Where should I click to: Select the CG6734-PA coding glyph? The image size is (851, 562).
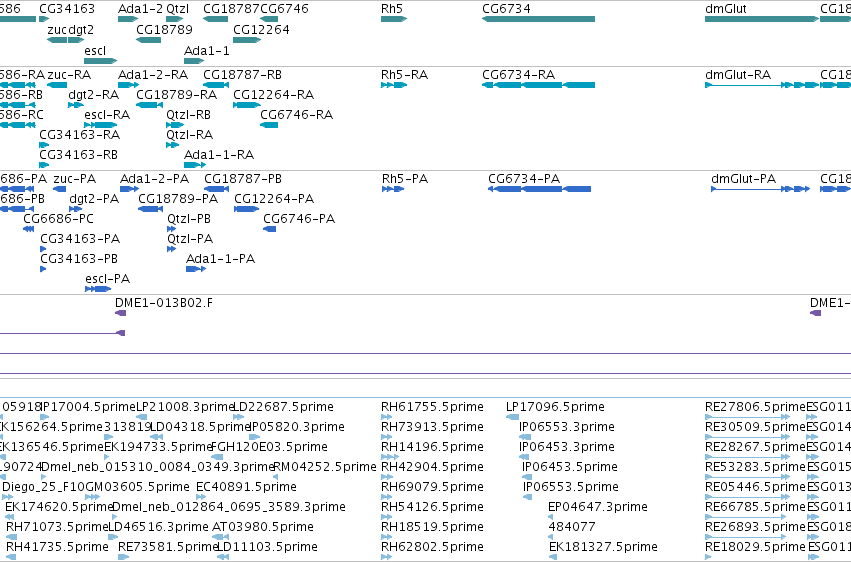pyautogui.click(x=539, y=189)
